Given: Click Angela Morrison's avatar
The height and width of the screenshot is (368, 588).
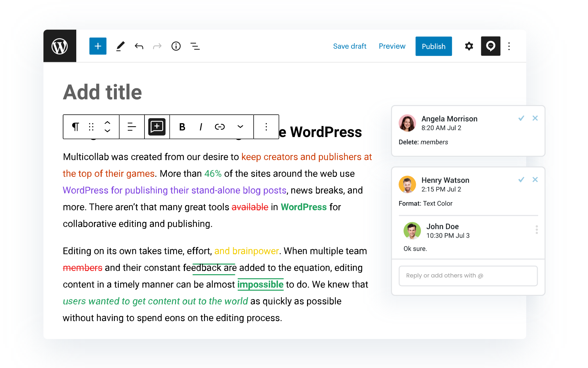Looking at the screenshot, I should coord(407,123).
